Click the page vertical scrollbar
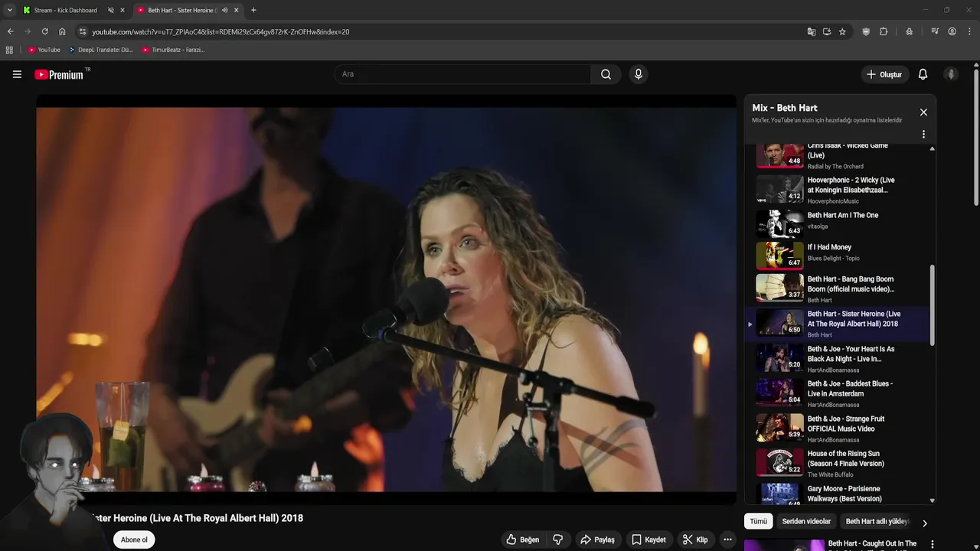The width and height of the screenshot is (980, 551). coord(976,137)
